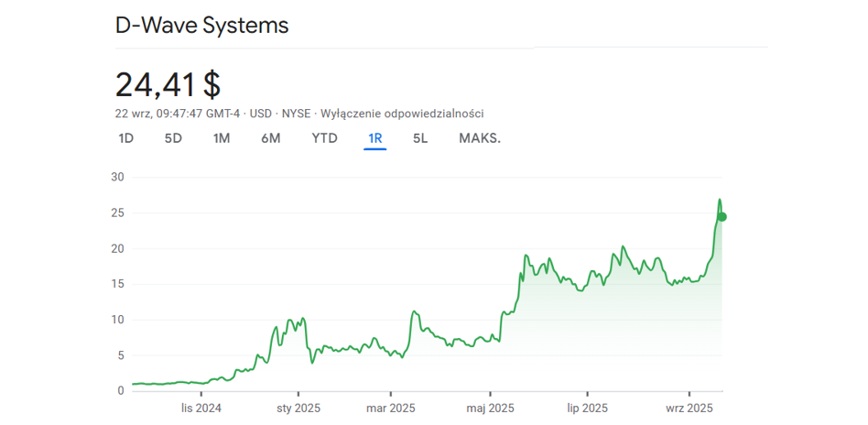Select the 1D time range tab
Viewport: 868px width, 425px height.
tap(126, 138)
